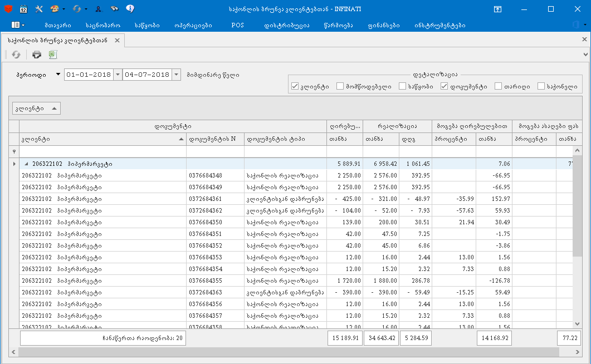This screenshot has width=591, height=364.
Task: Click the end date field 04-07-2018
Action: click(x=148, y=75)
